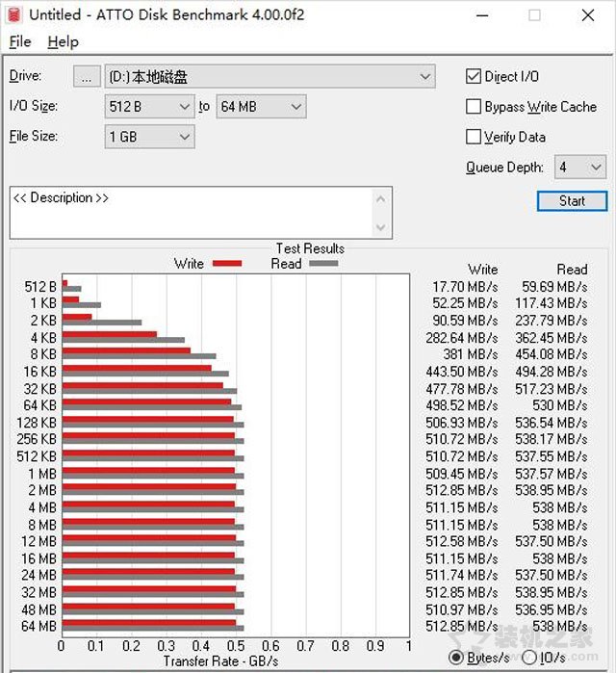The width and height of the screenshot is (616, 673).
Task: Click the drive browse '...' button
Action: tap(87, 76)
